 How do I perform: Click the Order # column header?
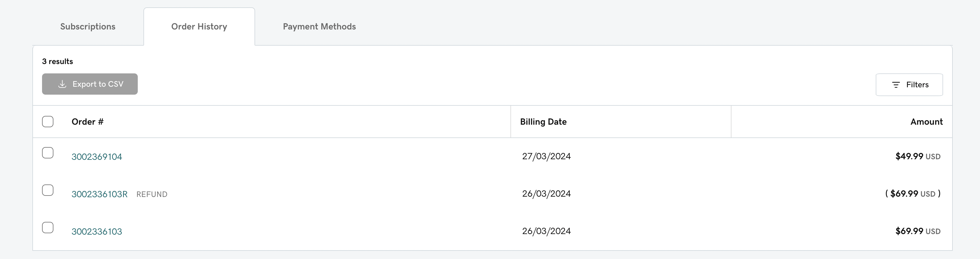pos(87,122)
